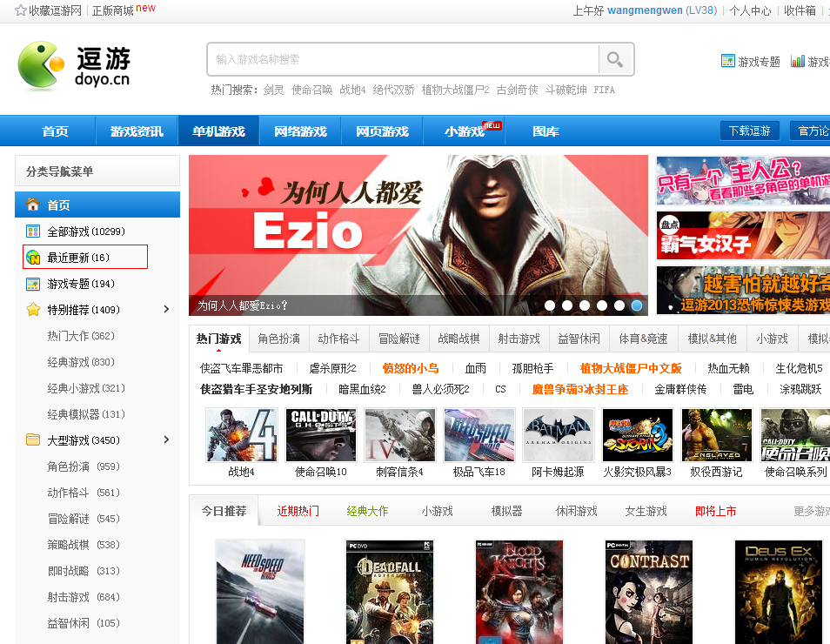Select 最近更新 (16) in sidebar

pyautogui.click(x=85, y=257)
